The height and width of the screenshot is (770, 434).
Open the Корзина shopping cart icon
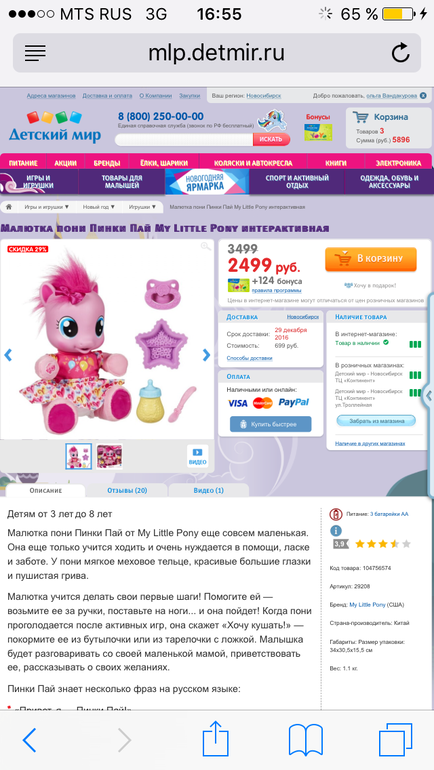tap(361, 117)
